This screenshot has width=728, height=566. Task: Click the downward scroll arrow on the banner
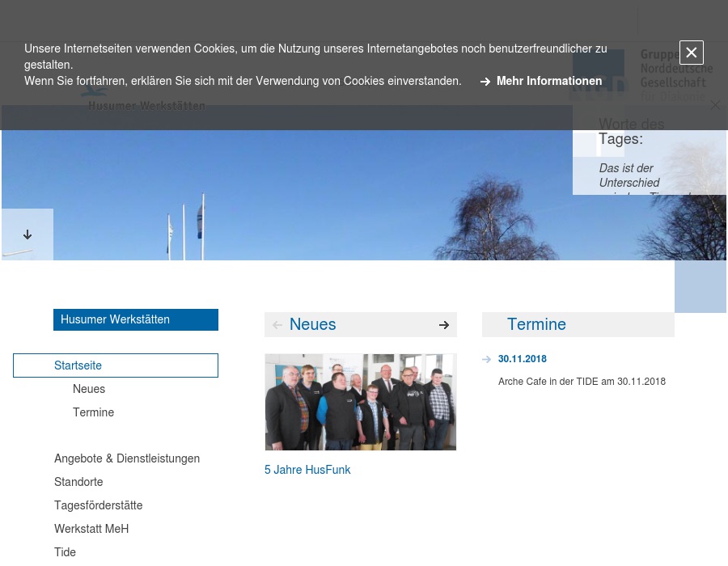click(x=28, y=234)
